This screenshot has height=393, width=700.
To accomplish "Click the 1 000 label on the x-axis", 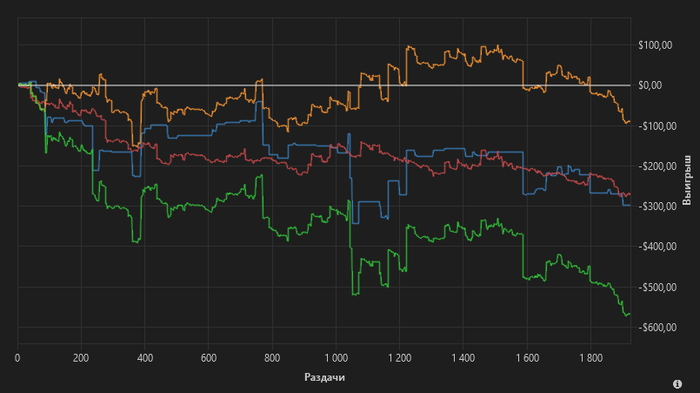I will [336, 358].
